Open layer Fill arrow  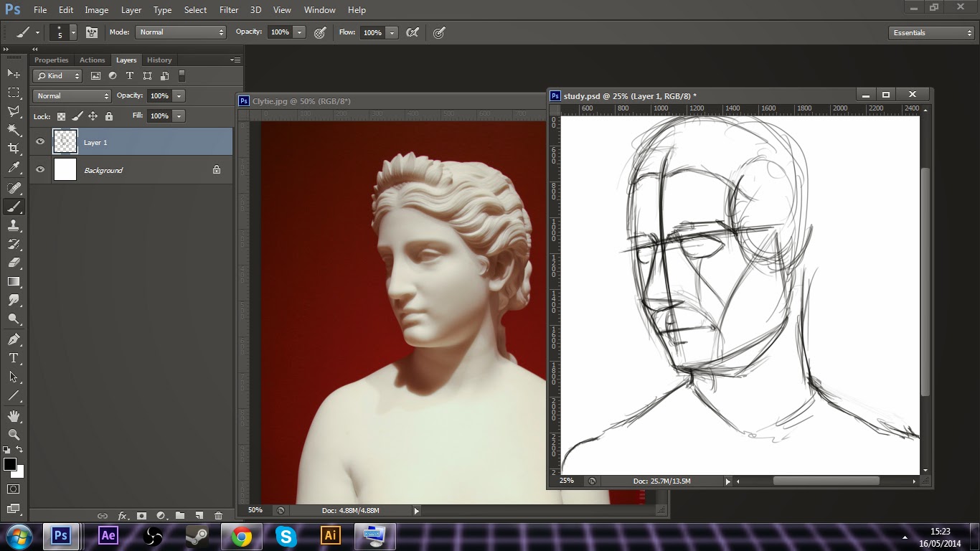[179, 116]
